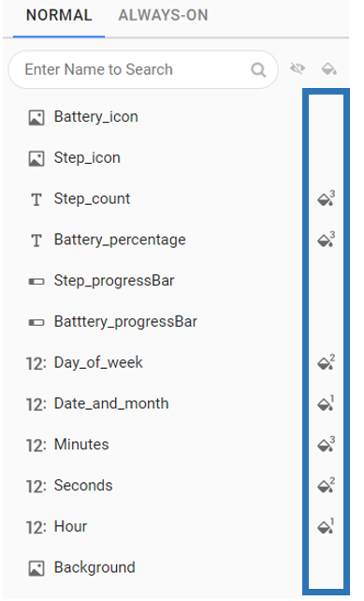This screenshot has width=364, height=601.
Task: Click Battery_percentage paint bucket icon
Action: pyautogui.click(x=326, y=240)
